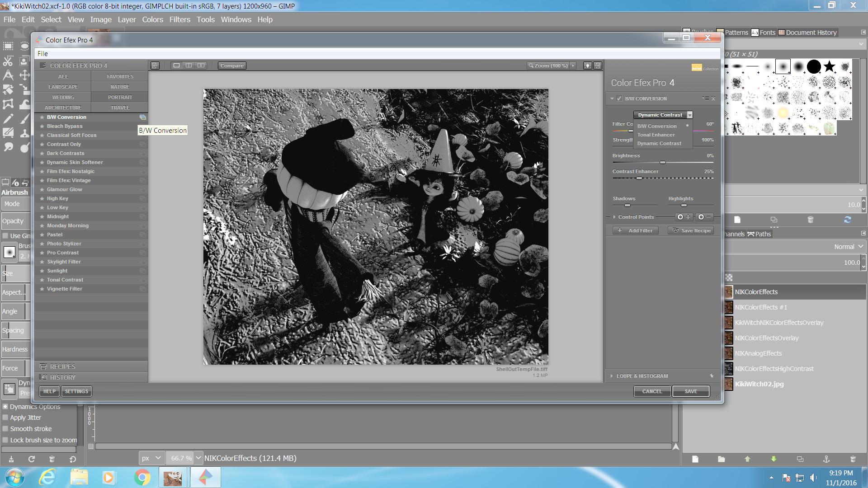868x488 pixels.
Task: Enable the Apply Jitter checkbox
Action: (5, 418)
